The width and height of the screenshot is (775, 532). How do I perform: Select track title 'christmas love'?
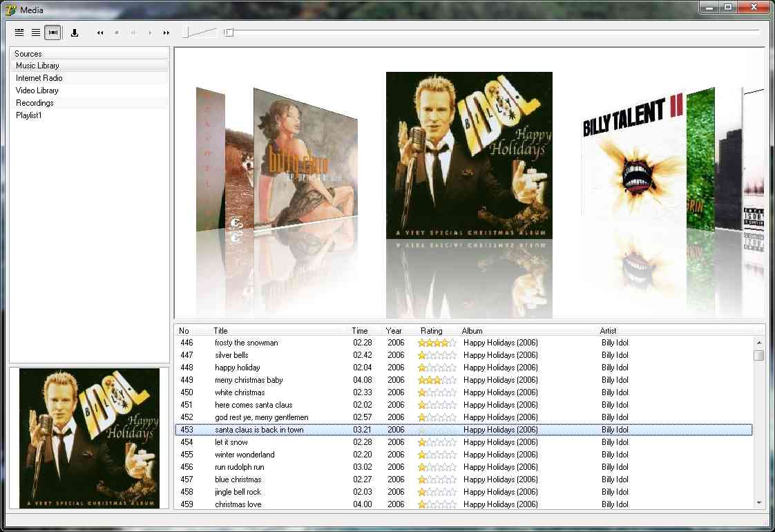(238, 504)
